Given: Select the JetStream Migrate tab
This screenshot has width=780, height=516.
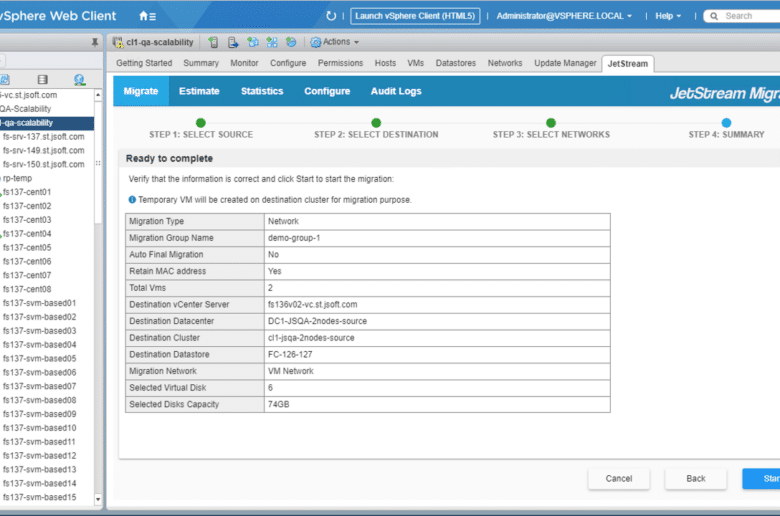Looking at the screenshot, I should point(141,91).
